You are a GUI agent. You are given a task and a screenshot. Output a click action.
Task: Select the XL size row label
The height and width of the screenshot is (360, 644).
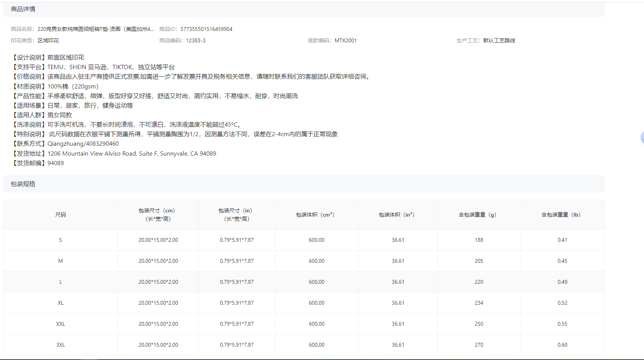tap(60, 303)
